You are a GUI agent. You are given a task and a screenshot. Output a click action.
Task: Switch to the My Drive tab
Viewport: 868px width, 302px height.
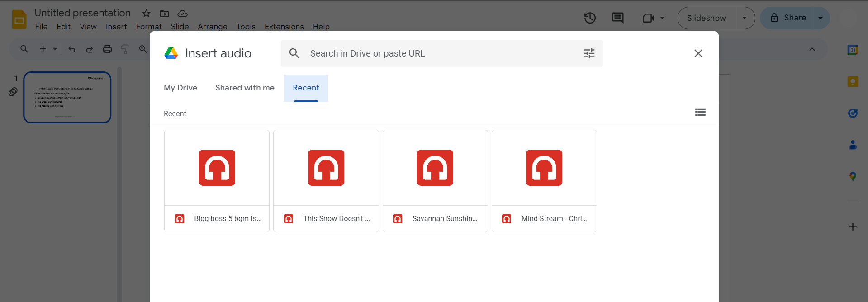click(180, 88)
